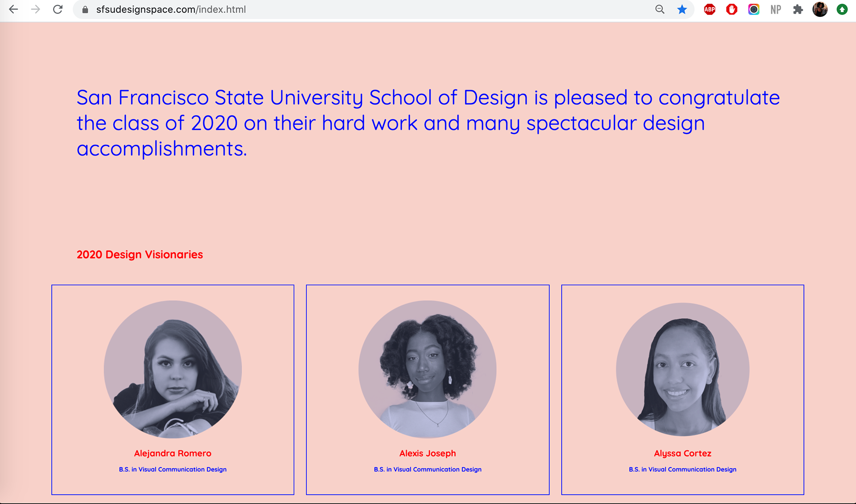
Task: Reload the page with the refresh icon
Action: [58, 9]
